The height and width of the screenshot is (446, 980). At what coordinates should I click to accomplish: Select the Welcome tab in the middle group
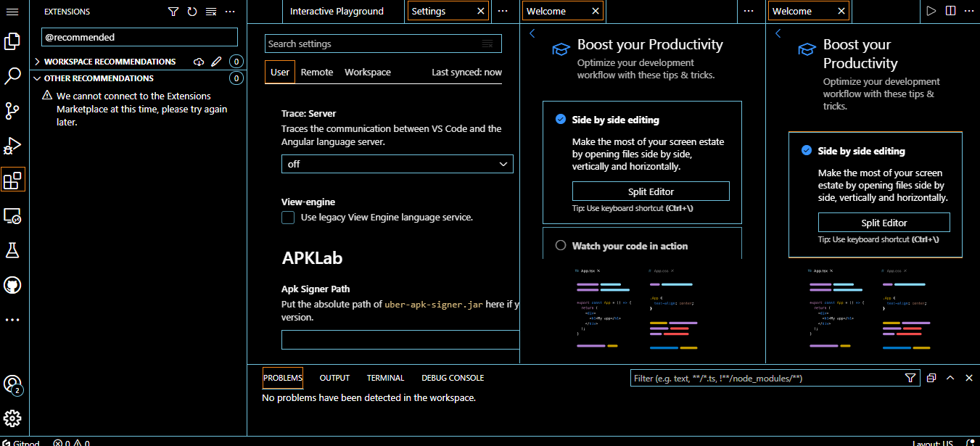562,11
